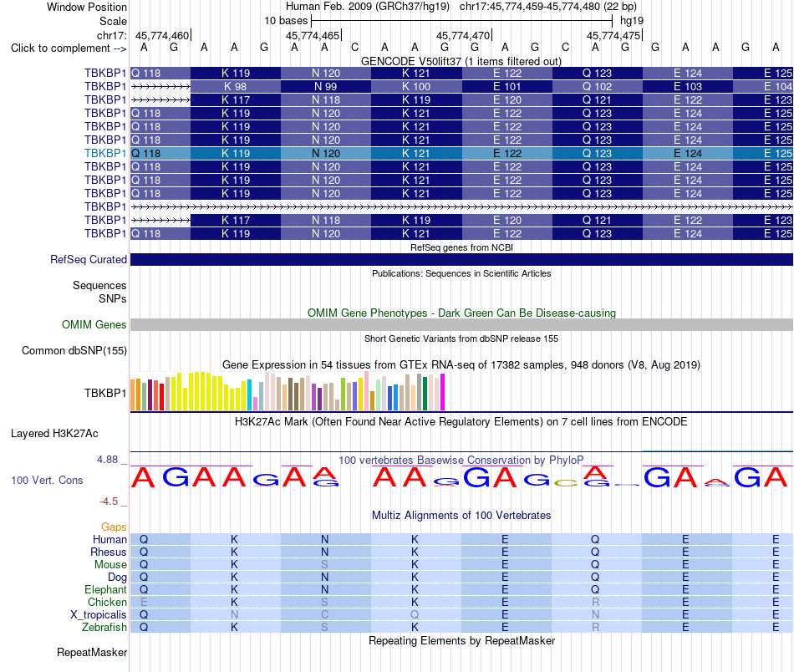Image resolution: width=794 pixels, height=672 pixels.
Task: Click the hg19 label beside scale bar
Action: pos(632,21)
